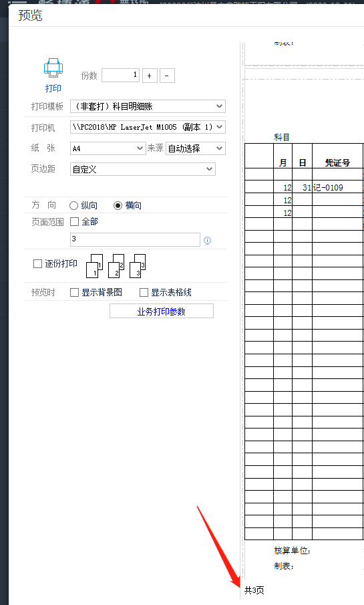Select the second collate pages icon

(116, 266)
